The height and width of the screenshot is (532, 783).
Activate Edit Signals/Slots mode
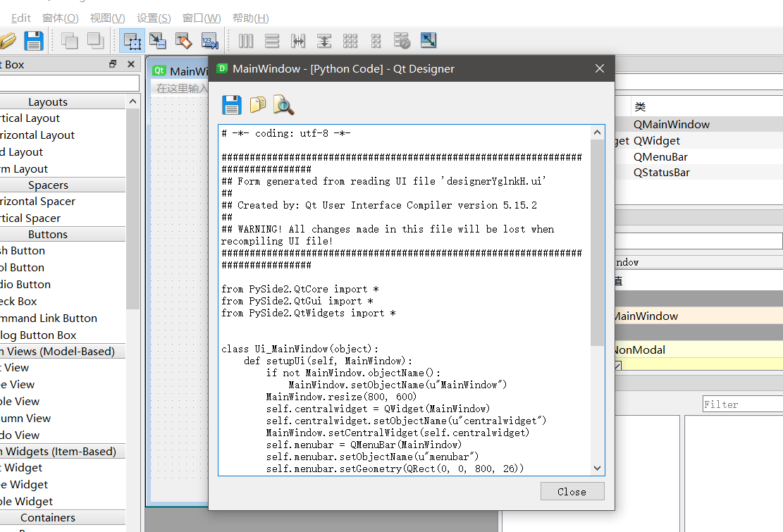(158, 41)
